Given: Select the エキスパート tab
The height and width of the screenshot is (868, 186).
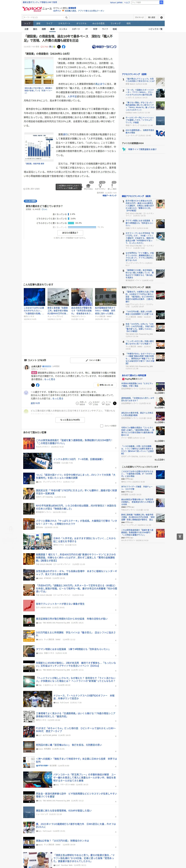Looking at the screenshot, I should [x=64, y=24].
